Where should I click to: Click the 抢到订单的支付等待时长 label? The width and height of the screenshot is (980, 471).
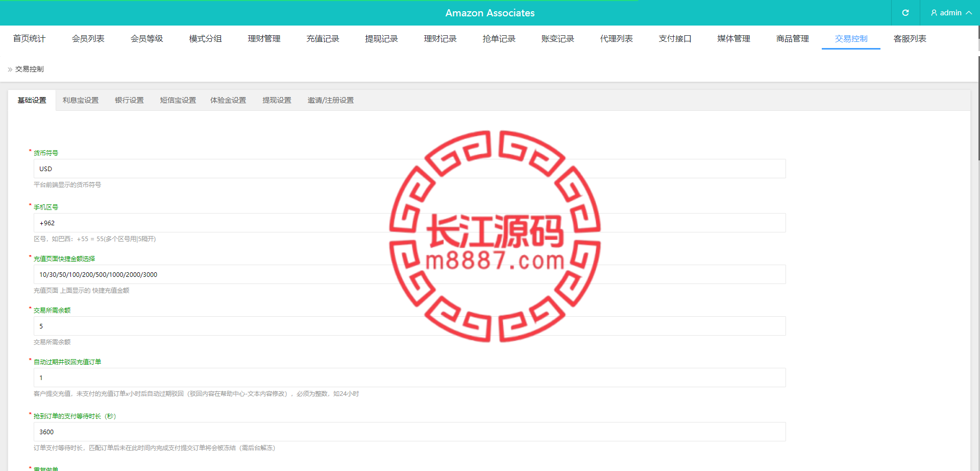(x=75, y=416)
